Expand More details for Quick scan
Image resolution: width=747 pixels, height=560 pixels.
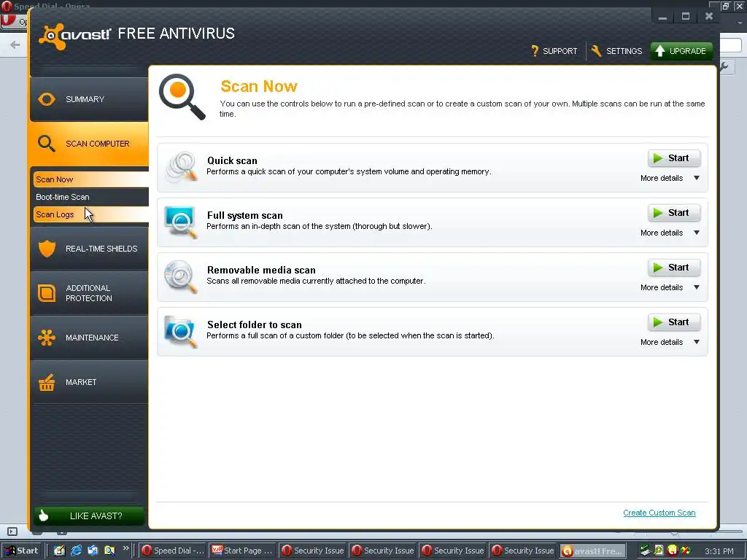pyautogui.click(x=670, y=178)
